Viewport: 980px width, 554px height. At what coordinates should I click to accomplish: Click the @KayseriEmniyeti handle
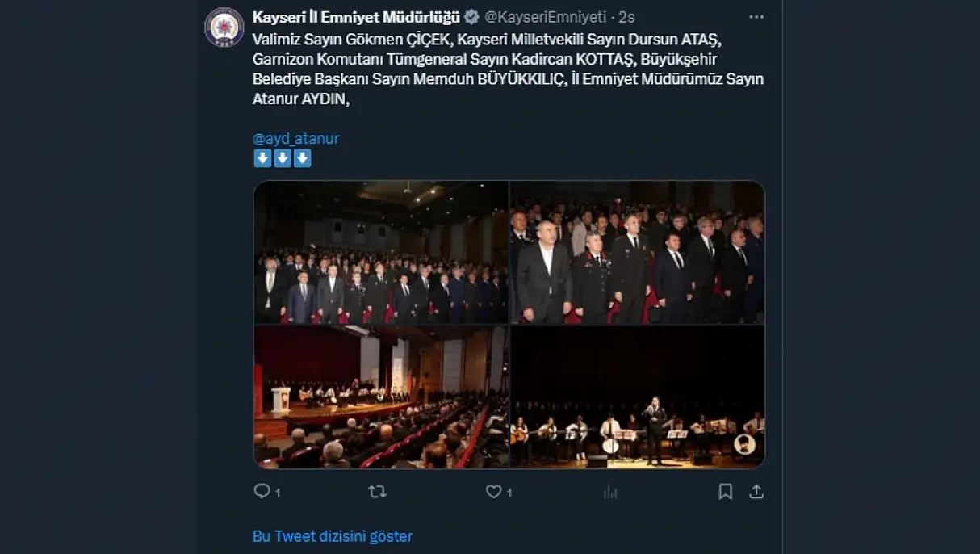[546, 17]
